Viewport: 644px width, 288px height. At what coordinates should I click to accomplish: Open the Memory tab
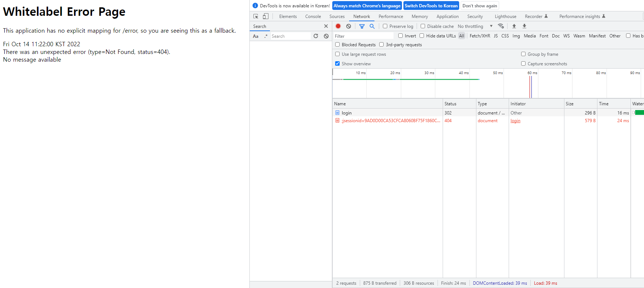coord(420,17)
